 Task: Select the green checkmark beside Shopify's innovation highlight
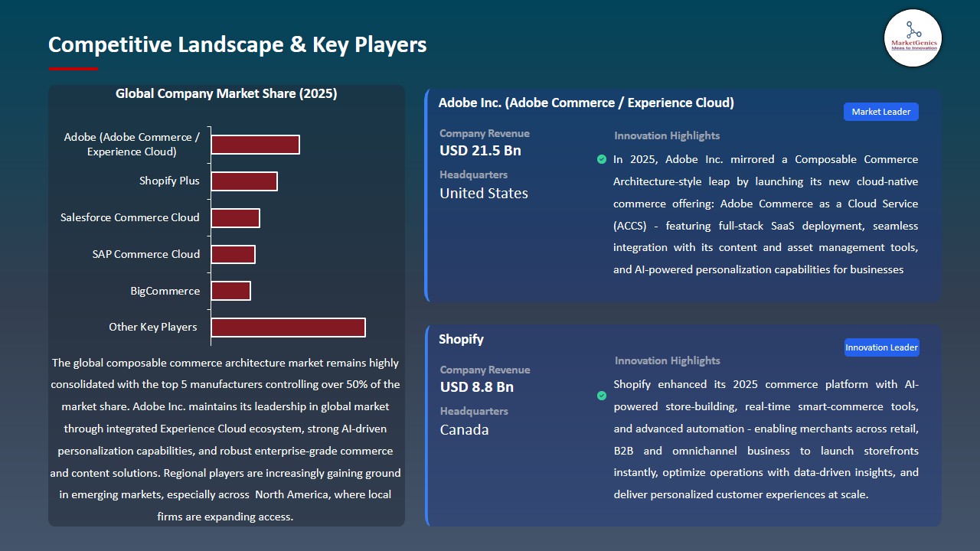coord(602,396)
